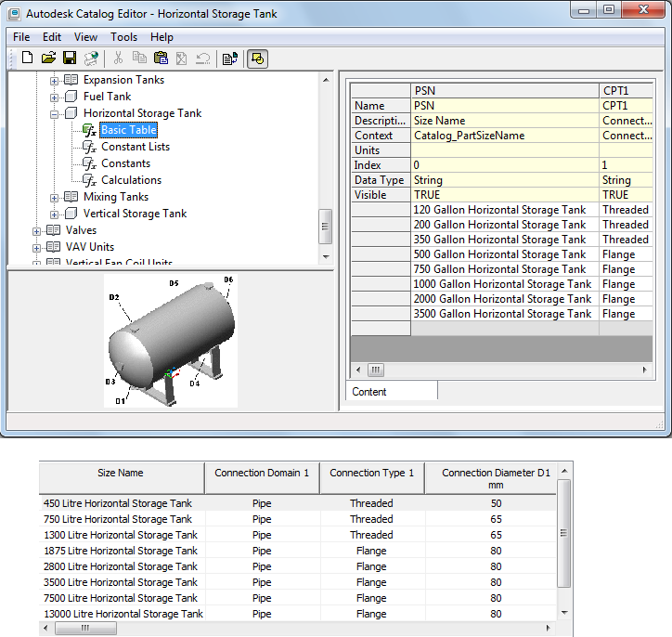This screenshot has width=672, height=637.
Task: Click the Size Name column header
Action: pos(122,478)
